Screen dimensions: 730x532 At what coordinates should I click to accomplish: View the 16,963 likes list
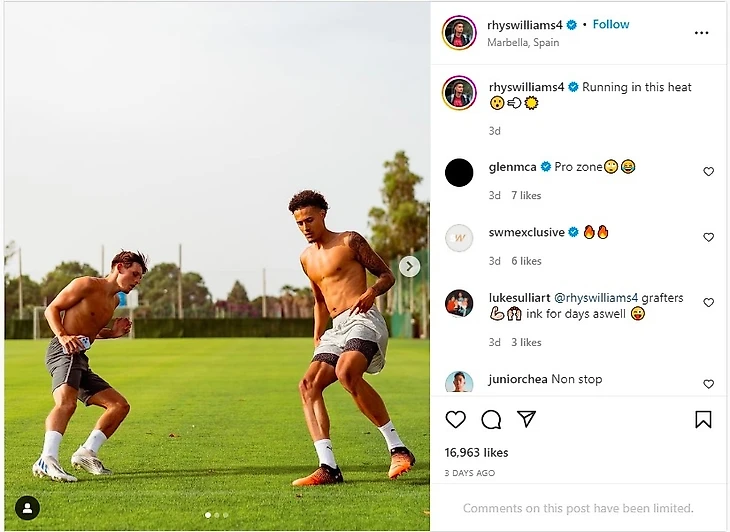pyautogui.click(x=476, y=453)
